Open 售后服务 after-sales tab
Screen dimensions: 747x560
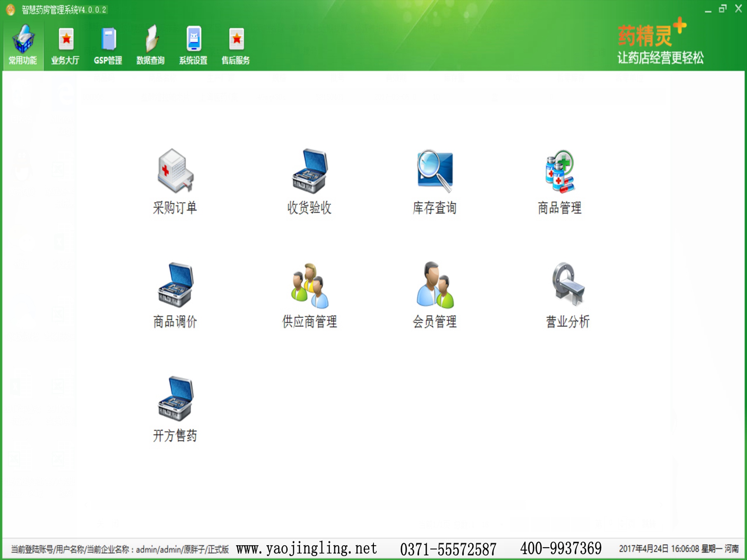point(236,46)
